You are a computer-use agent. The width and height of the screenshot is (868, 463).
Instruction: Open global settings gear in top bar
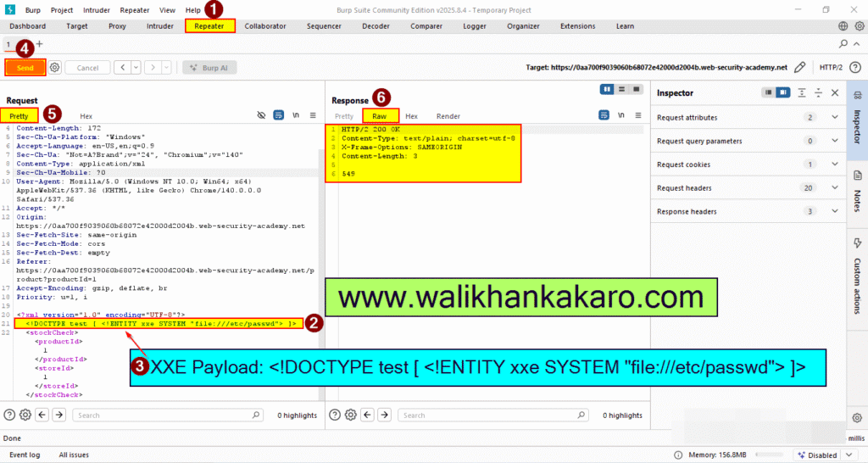[860, 26]
